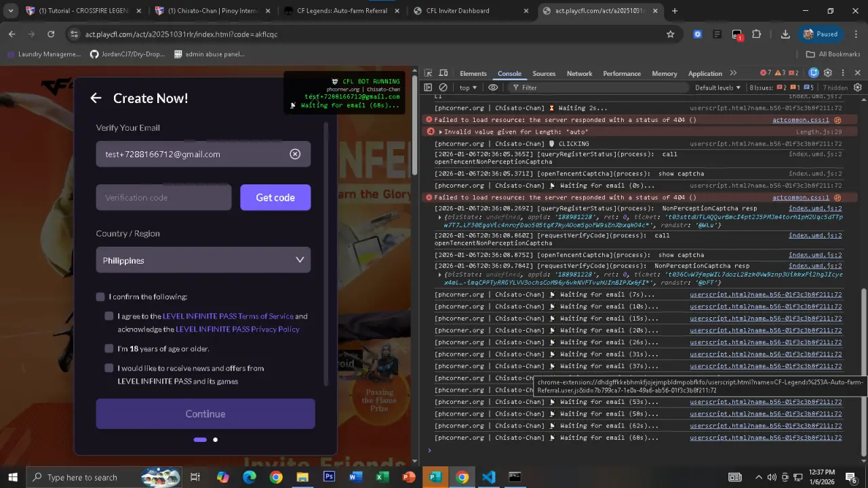The height and width of the screenshot is (488, 868).
Task: Open the Windows Start menu
Action: (x=13, y=477)
